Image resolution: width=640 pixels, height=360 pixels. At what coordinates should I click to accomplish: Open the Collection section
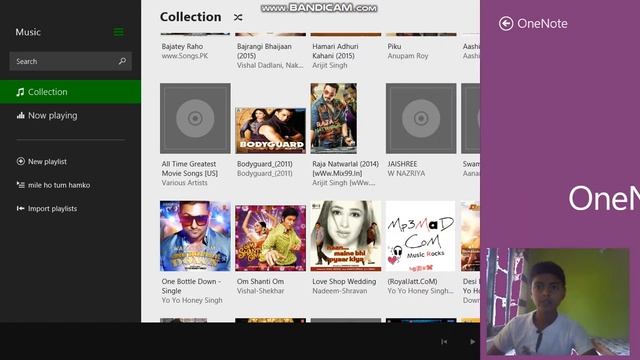click(70, 92)
